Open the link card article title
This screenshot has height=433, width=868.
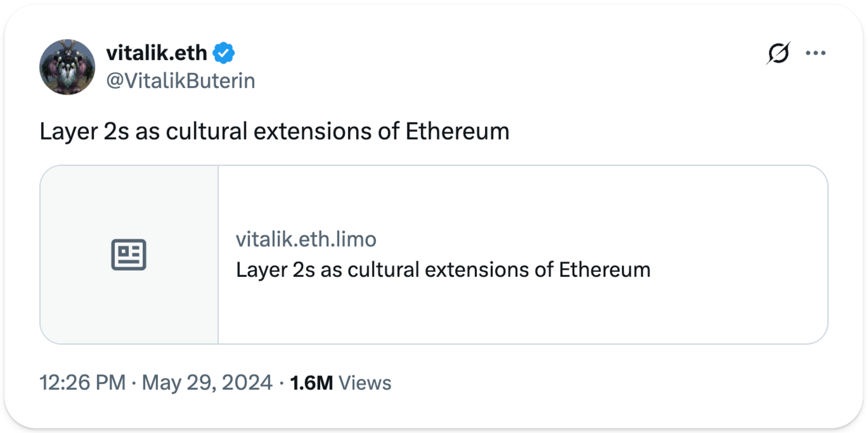443,270
